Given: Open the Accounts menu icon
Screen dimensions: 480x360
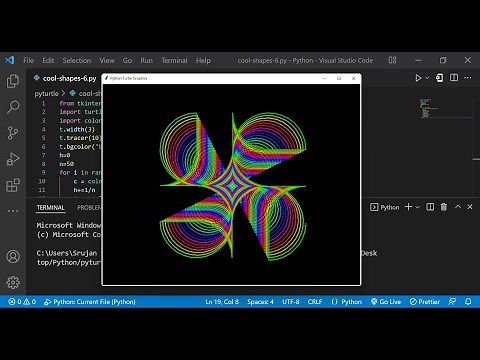Looking at the screenshot, I should pos(13,256).
